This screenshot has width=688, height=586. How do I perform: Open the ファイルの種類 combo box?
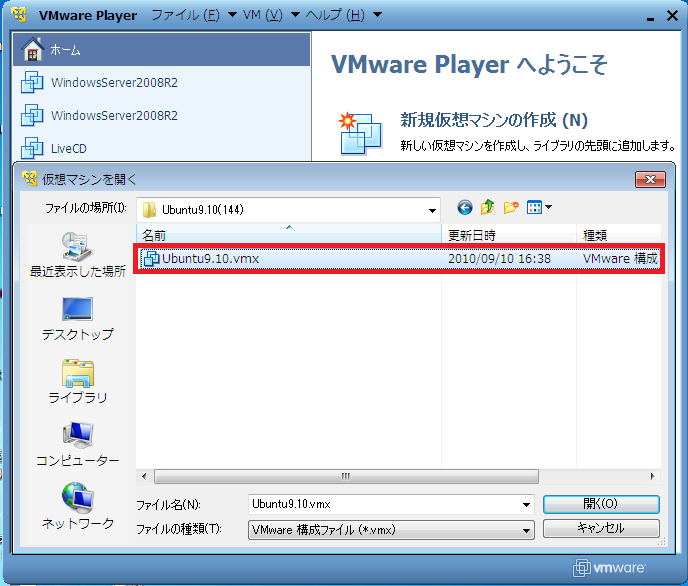391,530
